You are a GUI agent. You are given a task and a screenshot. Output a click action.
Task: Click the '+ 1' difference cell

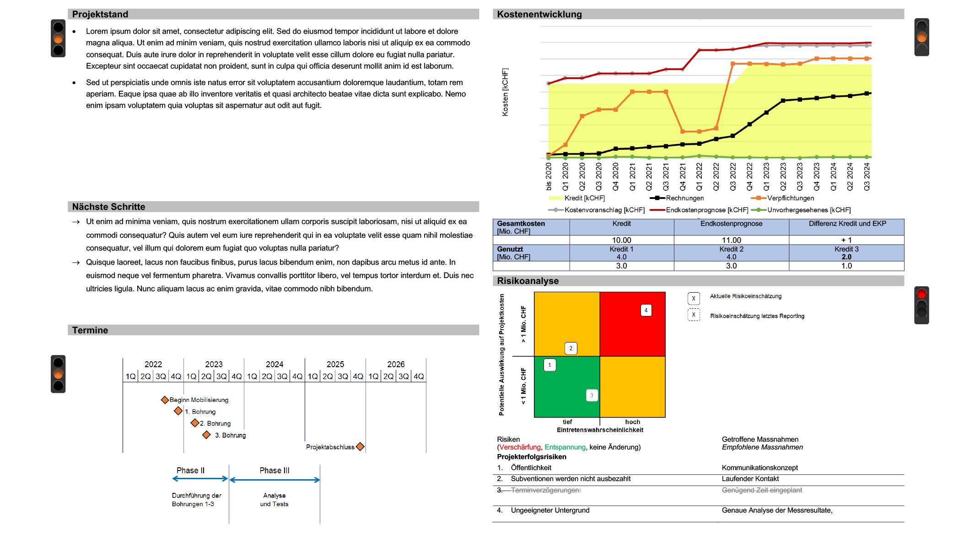click(x=846, y=240)
